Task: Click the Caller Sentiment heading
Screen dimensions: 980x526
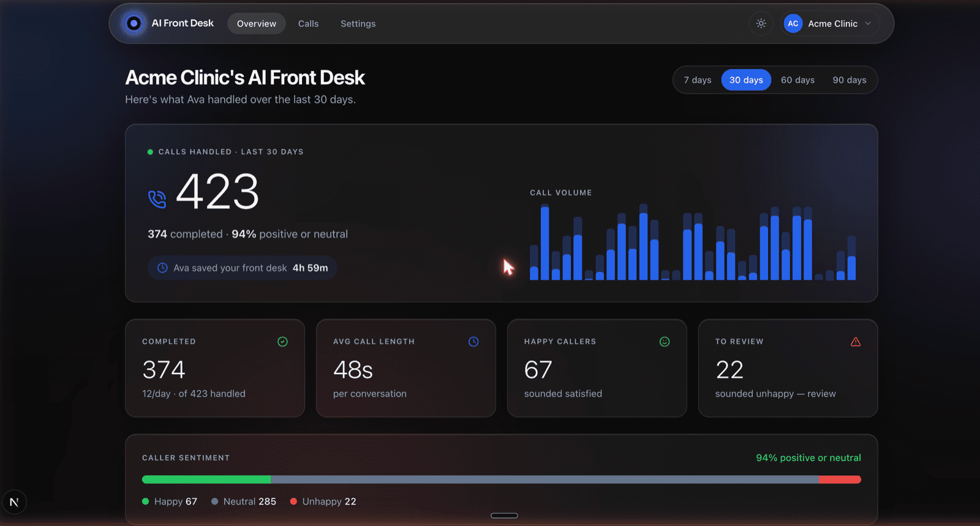Action: tap(186, 458)
